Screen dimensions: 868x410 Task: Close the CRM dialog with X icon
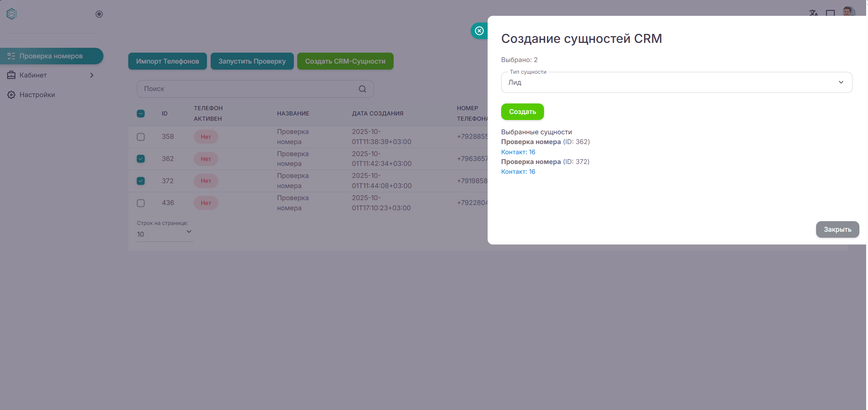(479, 31)
